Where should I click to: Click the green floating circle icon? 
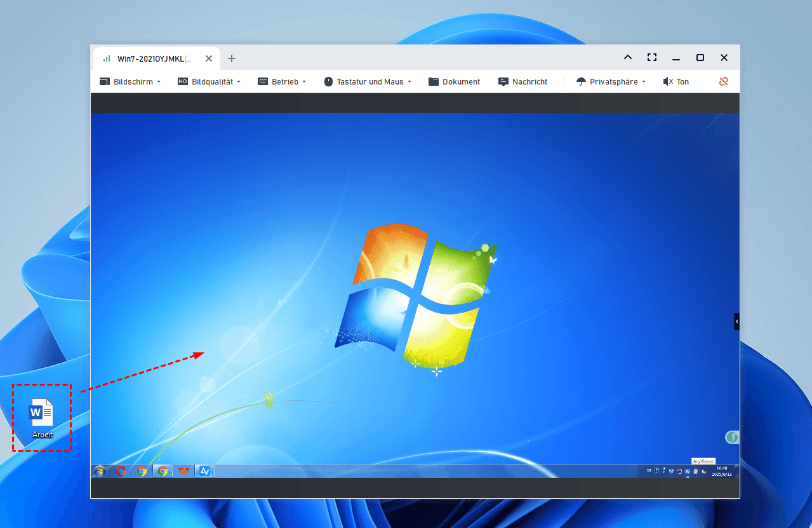(x=732, y=437)
